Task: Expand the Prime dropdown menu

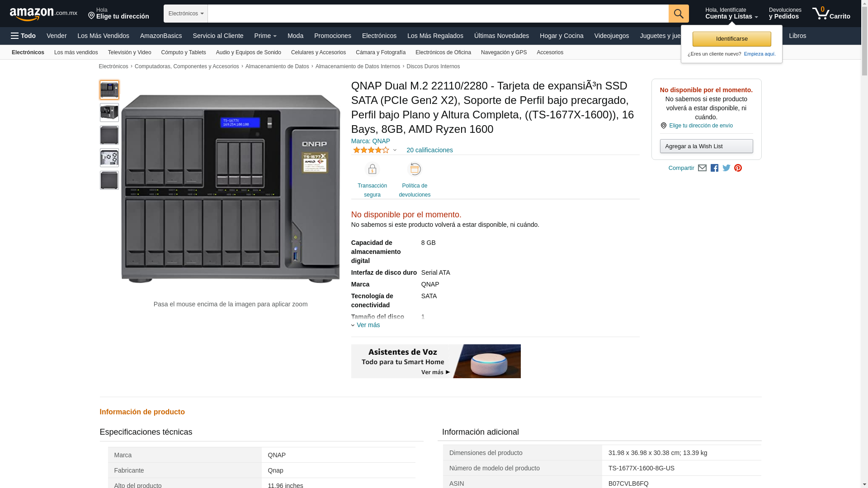Action: click(x=265, y=36)
